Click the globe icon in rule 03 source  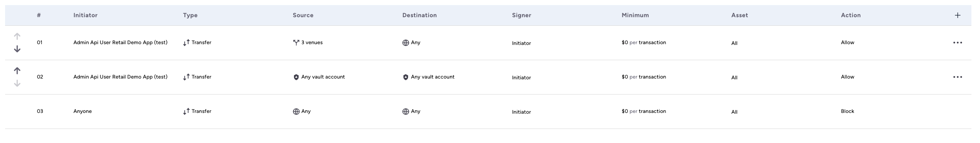(x=296, y=111)
